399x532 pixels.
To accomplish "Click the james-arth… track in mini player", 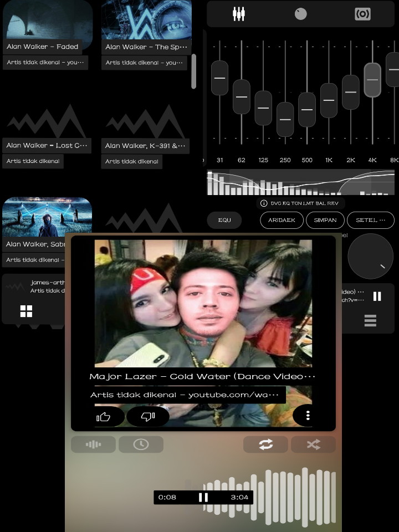I will pyautogui.click(x=48, y=282).
